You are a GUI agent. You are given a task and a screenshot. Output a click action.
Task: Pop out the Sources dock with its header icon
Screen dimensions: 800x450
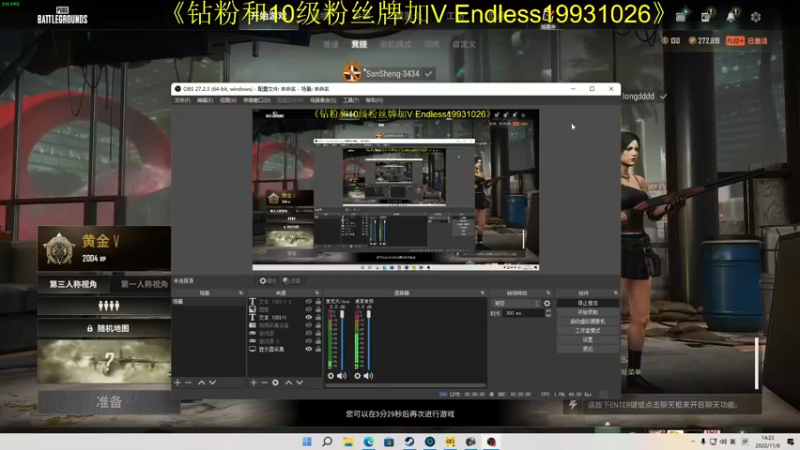click(x=317, y=293)
